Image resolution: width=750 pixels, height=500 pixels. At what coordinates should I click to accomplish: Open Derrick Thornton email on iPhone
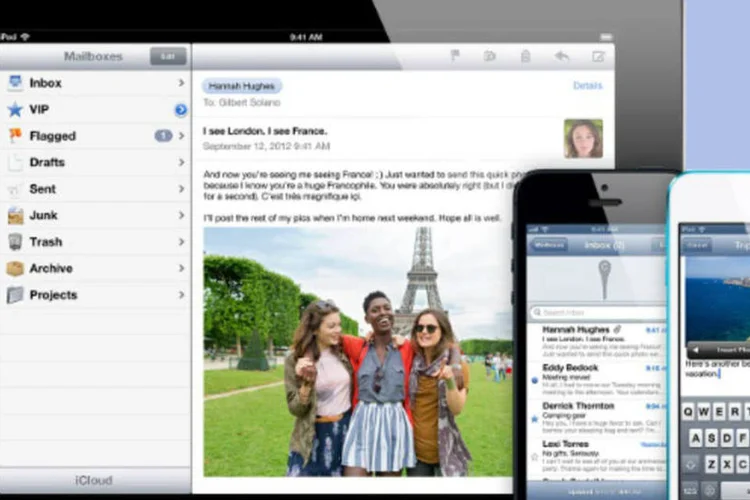pos(597,418)
